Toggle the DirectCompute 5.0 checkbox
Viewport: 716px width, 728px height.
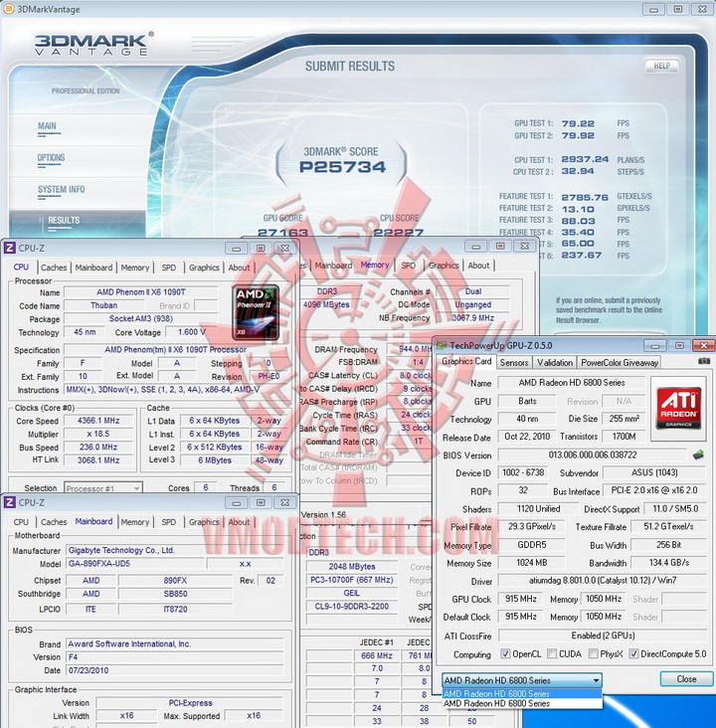point(633,653)
